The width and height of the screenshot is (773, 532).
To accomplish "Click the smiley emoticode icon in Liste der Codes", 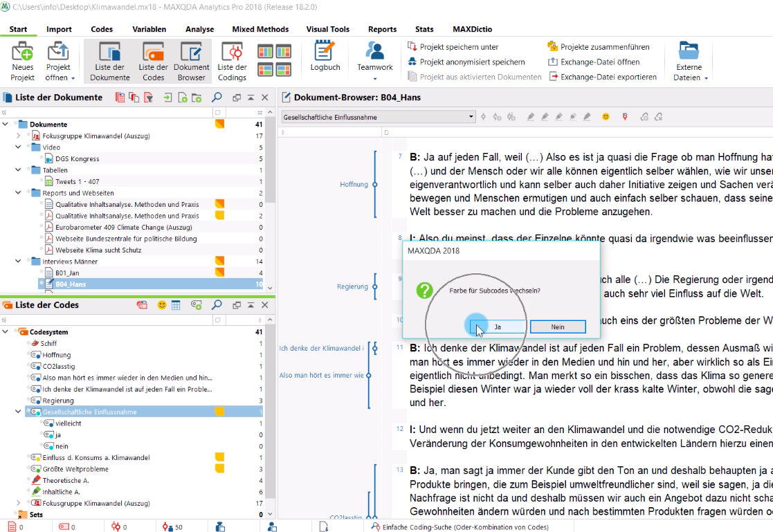I will [x=162, y=305].
